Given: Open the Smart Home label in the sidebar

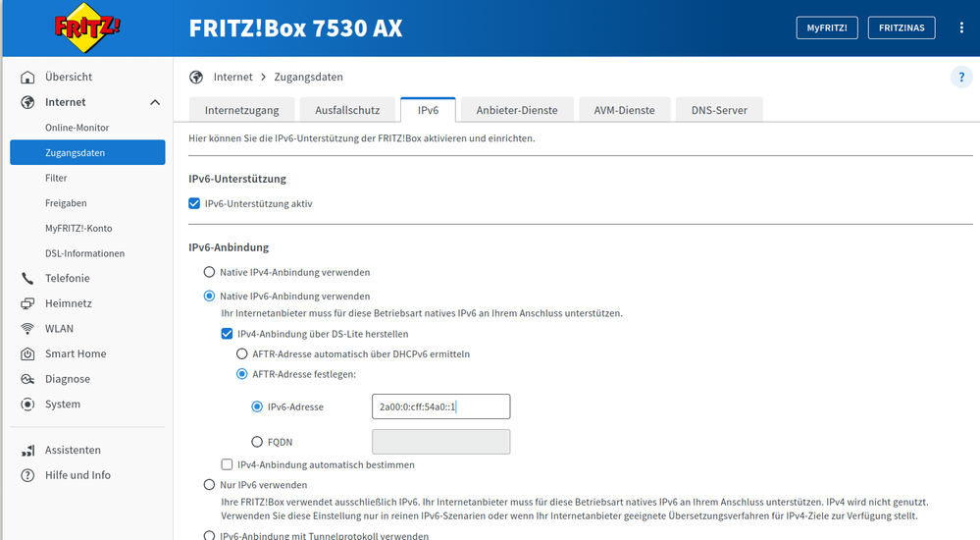Looking at the screenshot, I should tap(76, 353).
